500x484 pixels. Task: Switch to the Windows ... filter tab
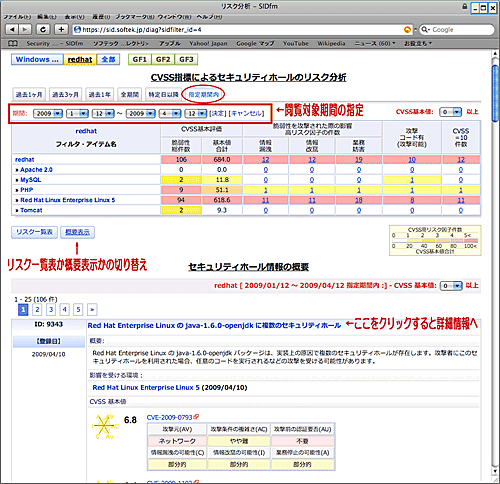[37, 60]
